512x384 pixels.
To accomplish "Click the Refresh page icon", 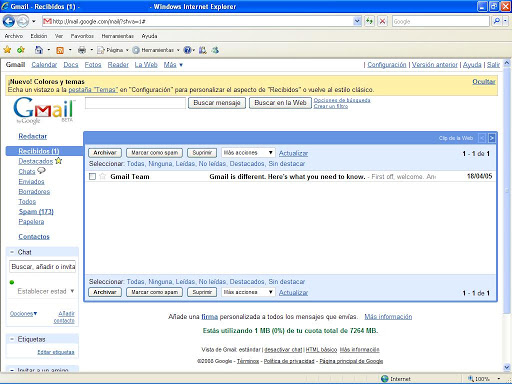I will coord(369,22).
